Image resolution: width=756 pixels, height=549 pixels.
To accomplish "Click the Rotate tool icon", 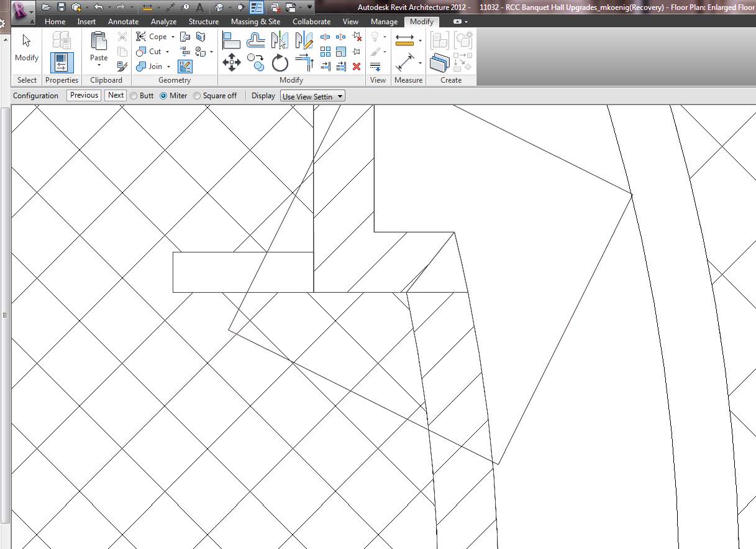I will [x=280, y=62].
